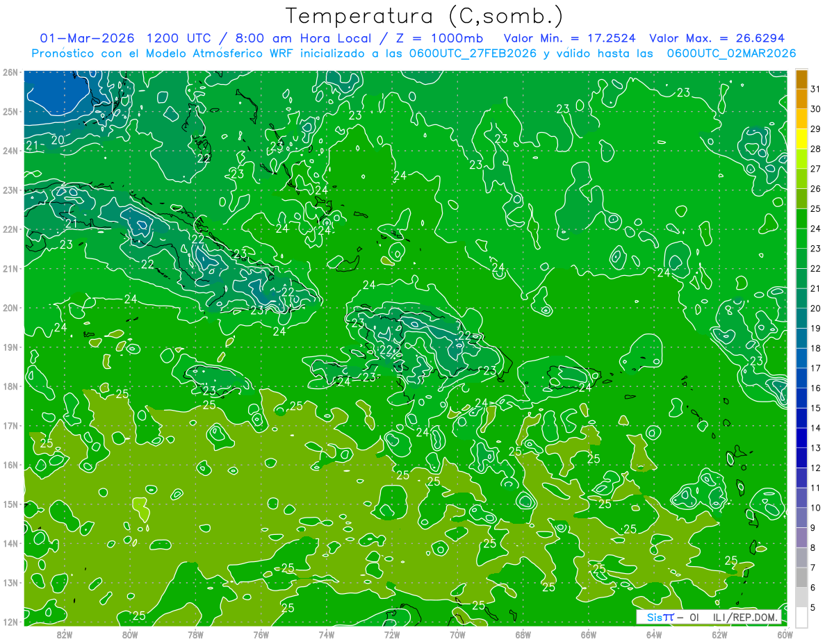Click the 24N latitude axis label
Image resolution: width=834 pixels, height=644 pixels.
point(10,151)
